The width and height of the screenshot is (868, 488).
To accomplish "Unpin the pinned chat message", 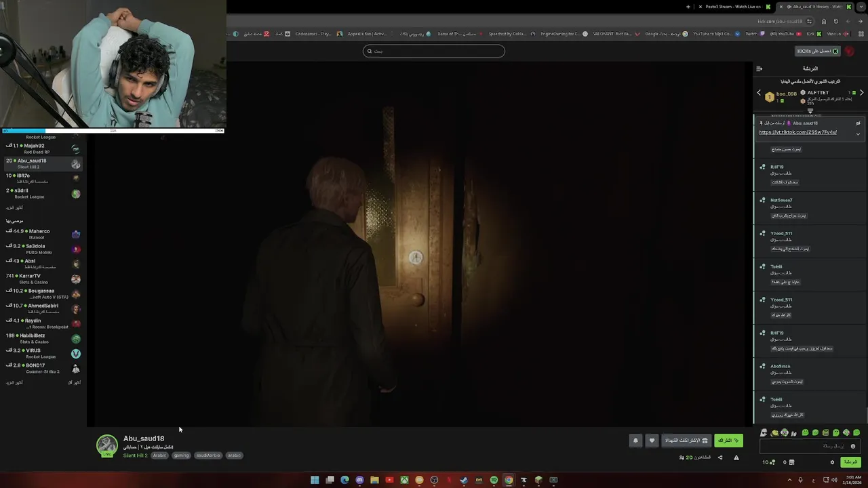I will [858, 123].
